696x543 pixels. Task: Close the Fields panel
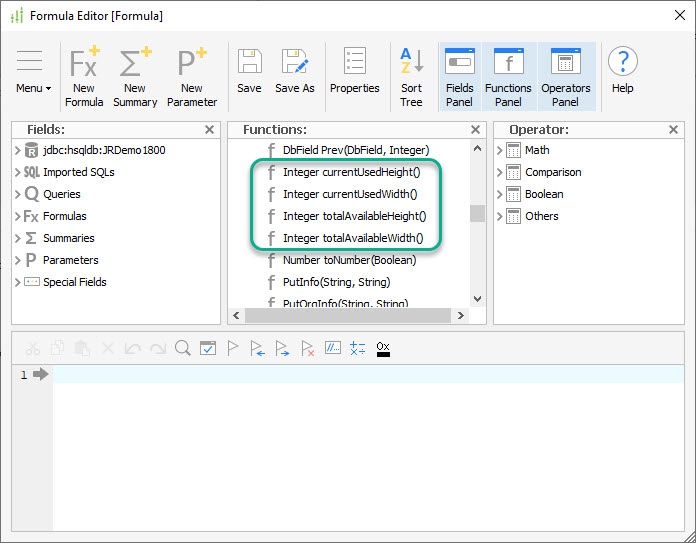(x=210, y=130)
